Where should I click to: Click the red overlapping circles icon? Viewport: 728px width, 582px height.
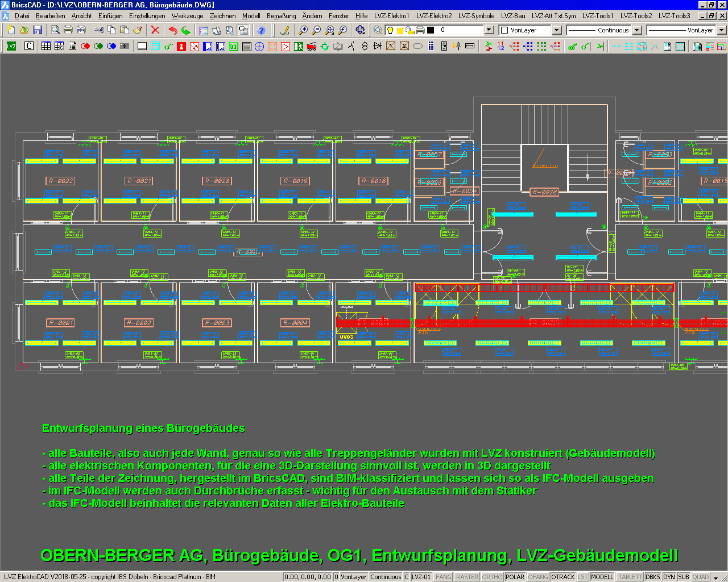tap(85, 46)
